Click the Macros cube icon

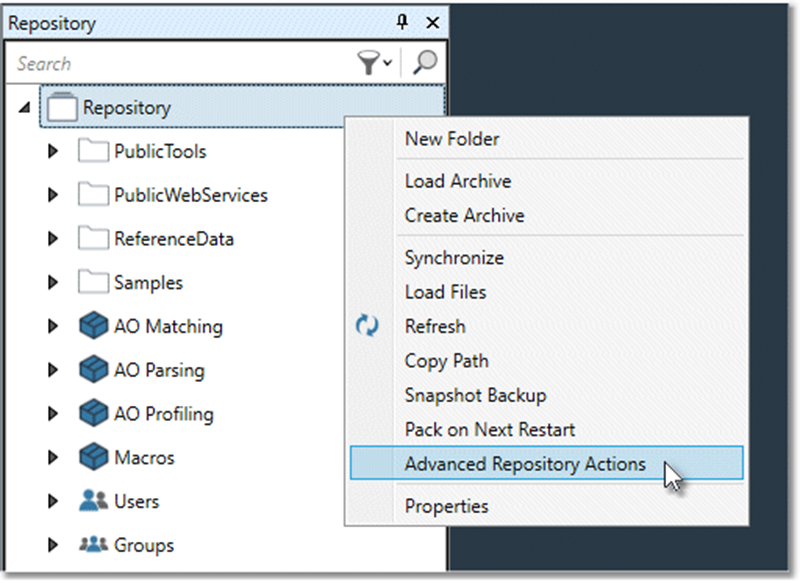(x=92, y=458)
